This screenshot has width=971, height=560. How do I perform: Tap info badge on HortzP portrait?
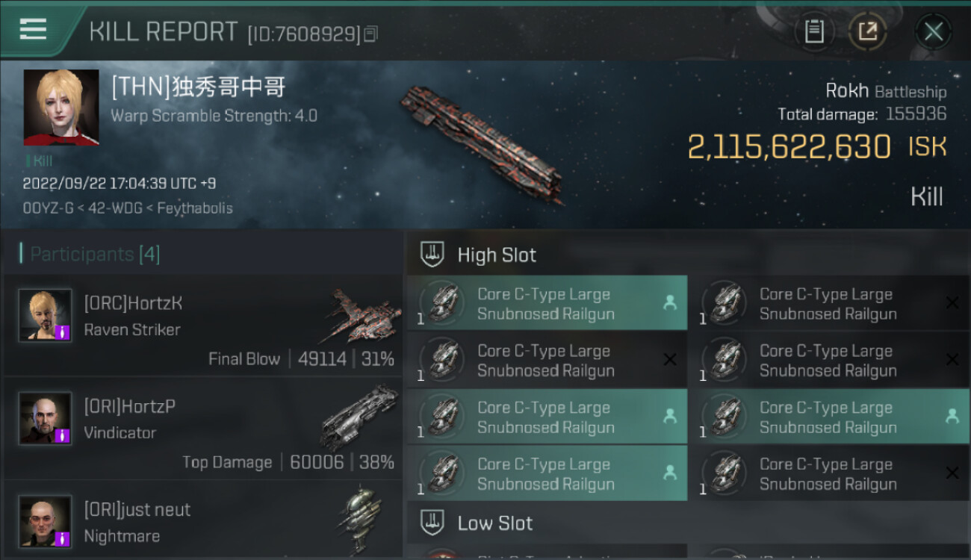coord(63,435)
